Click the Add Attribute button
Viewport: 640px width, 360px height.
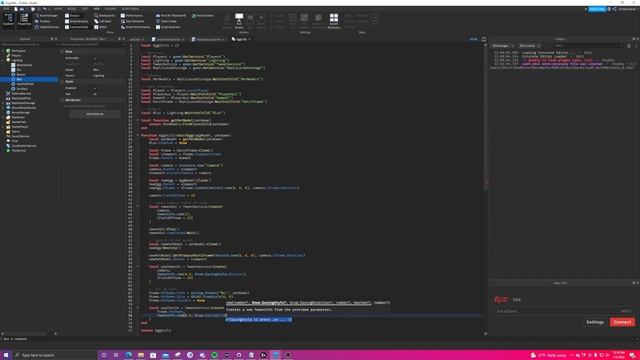pos(95,114)
